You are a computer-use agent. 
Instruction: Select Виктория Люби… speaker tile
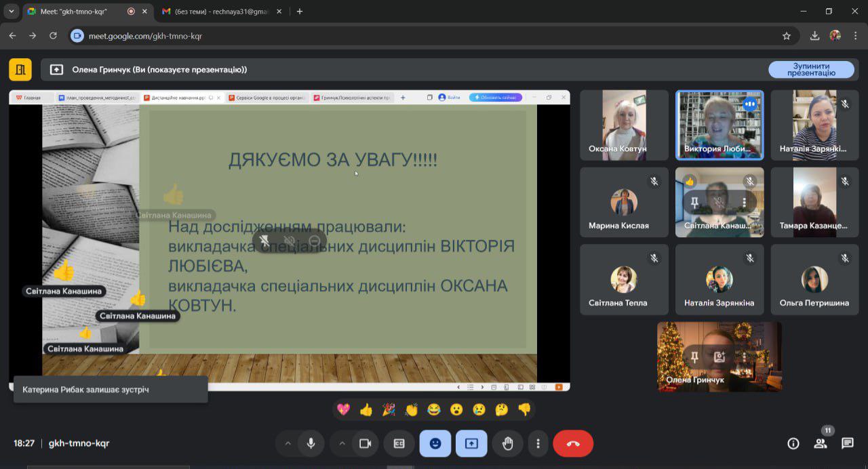[x=719, y=125]
